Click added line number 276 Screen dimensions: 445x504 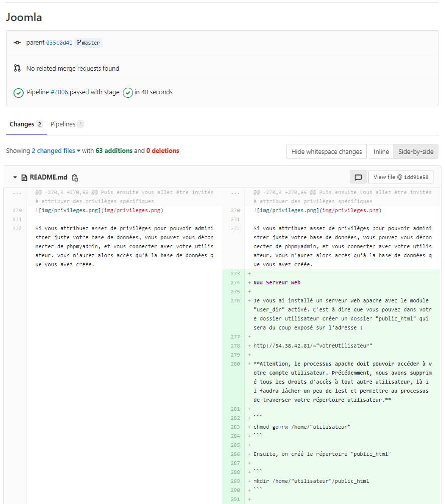point(235,301)
